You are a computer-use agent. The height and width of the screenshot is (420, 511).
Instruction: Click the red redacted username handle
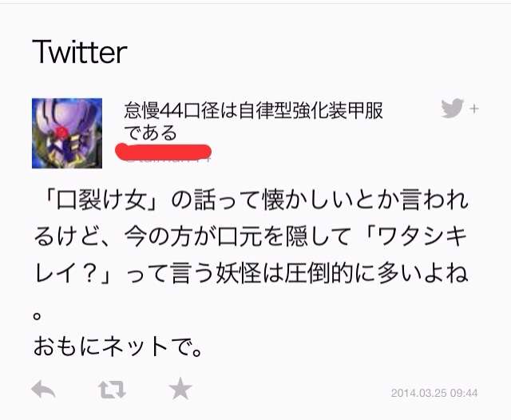[164, 153]
